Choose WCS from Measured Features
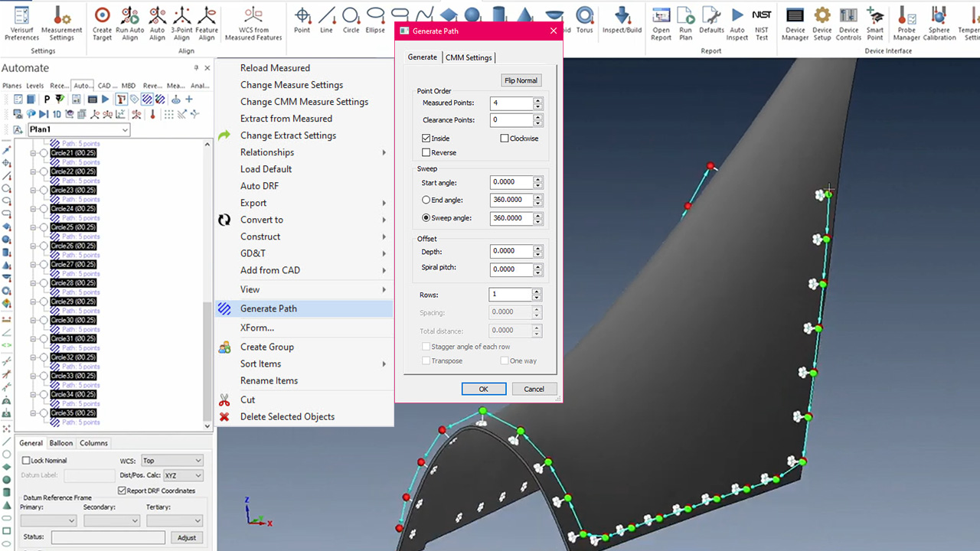980x551 pixels. [253, 24]
